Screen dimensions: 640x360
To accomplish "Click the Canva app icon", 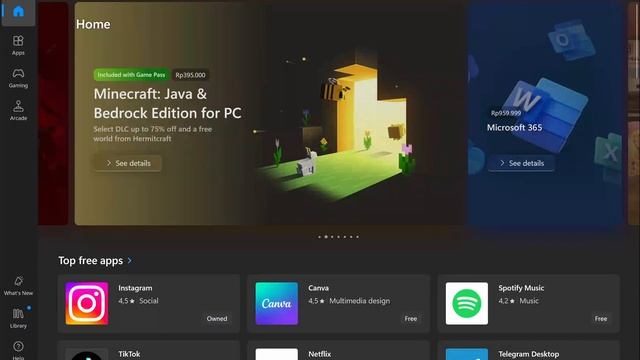I will coord(277,303).
